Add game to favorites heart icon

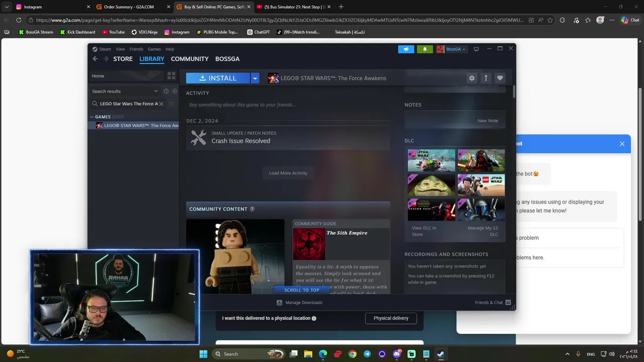500,78
